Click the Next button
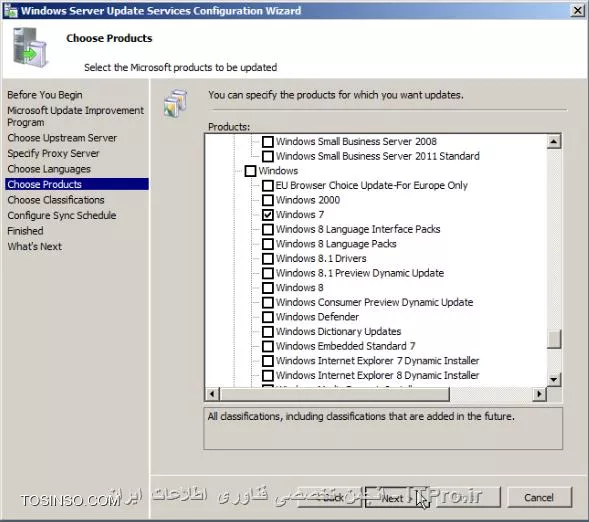 coord(397,497)
